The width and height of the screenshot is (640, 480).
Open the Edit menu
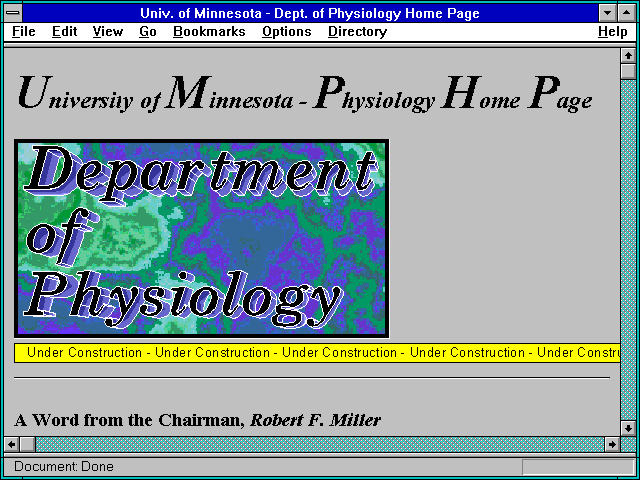(x=64, y=32)
